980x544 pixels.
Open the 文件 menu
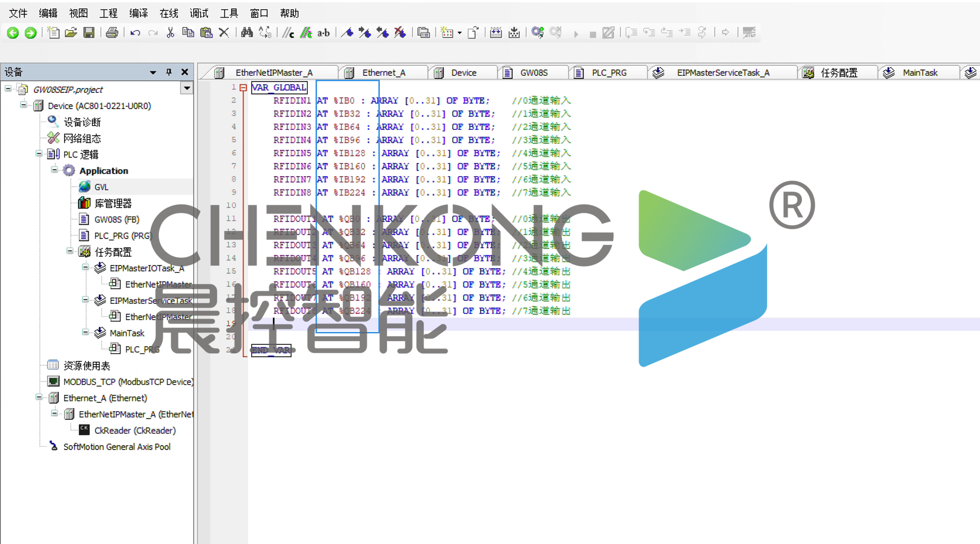pyautogui.click(x=18, y=13)
